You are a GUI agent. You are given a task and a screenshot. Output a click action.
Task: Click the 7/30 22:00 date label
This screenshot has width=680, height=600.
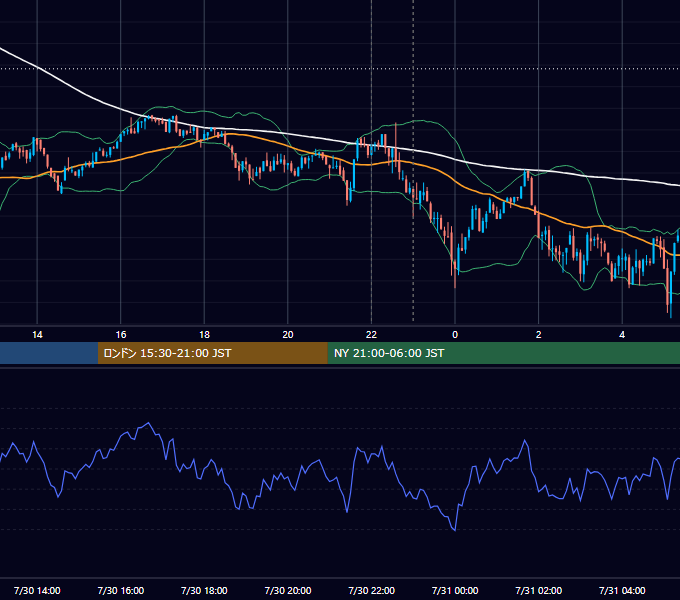click(x=372, y=590)
